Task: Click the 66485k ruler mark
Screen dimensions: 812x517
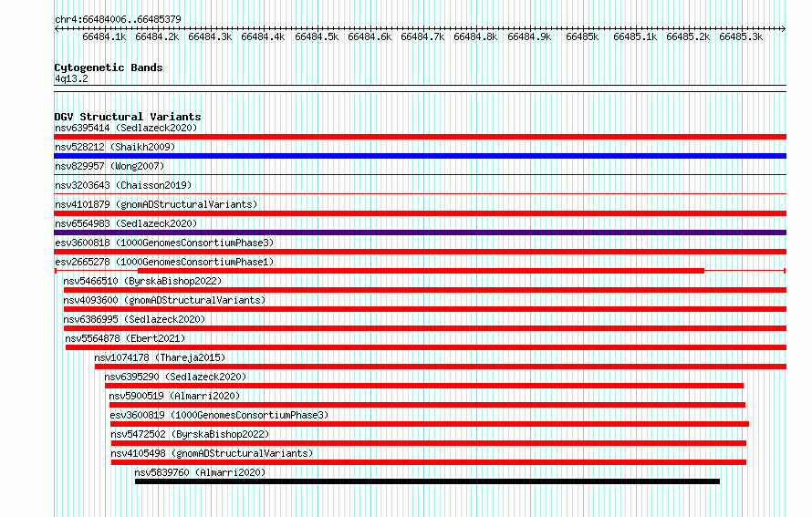Action: point(582,36)
